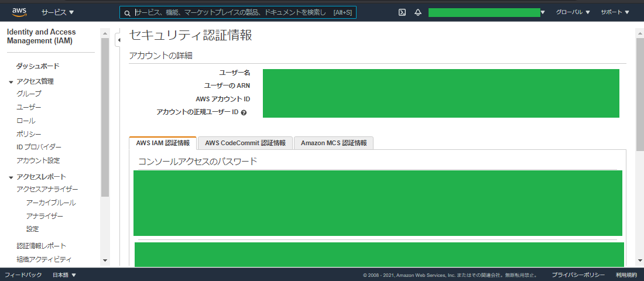Open ポリシー in the sidebar
The image size is (644, 281).
29,134
